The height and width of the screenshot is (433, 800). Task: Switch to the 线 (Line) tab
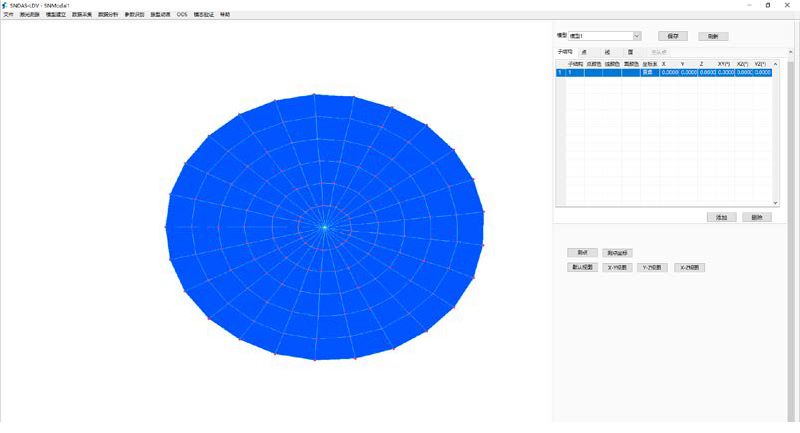(607, 51)
